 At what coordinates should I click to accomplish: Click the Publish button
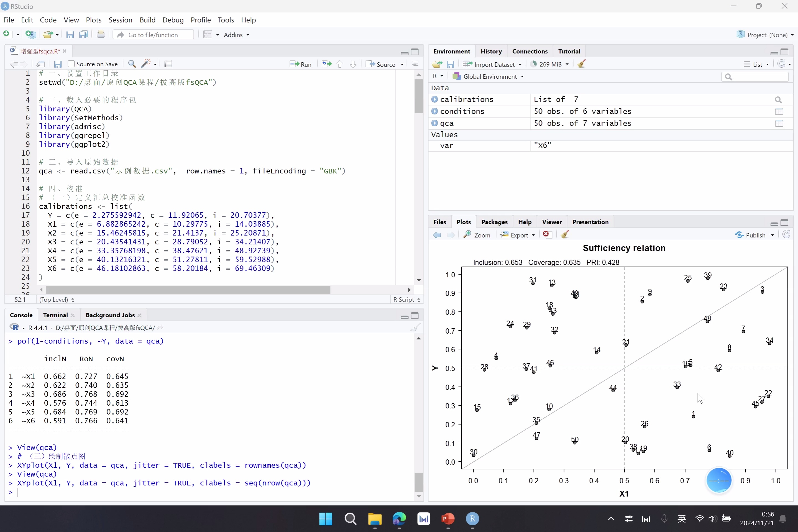[751, 235]
